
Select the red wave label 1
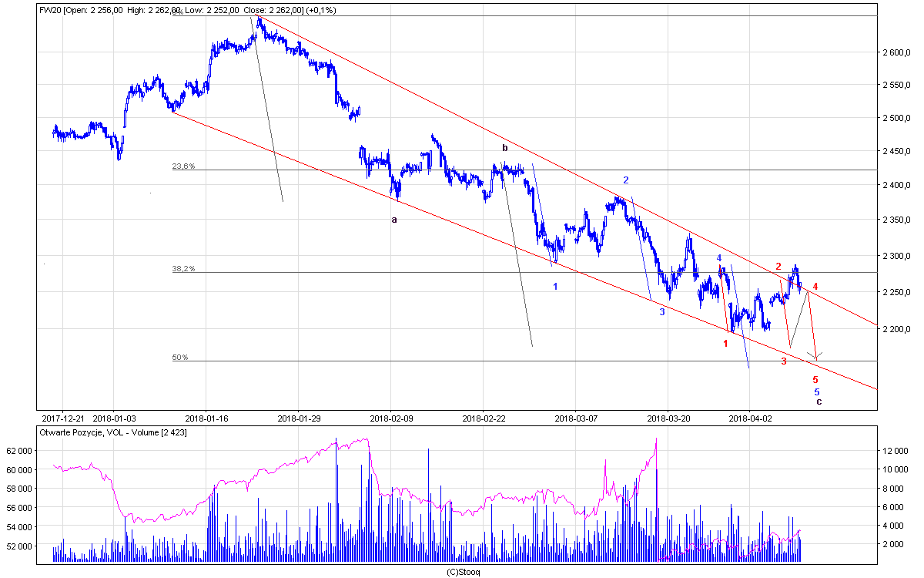pos(725,343)
